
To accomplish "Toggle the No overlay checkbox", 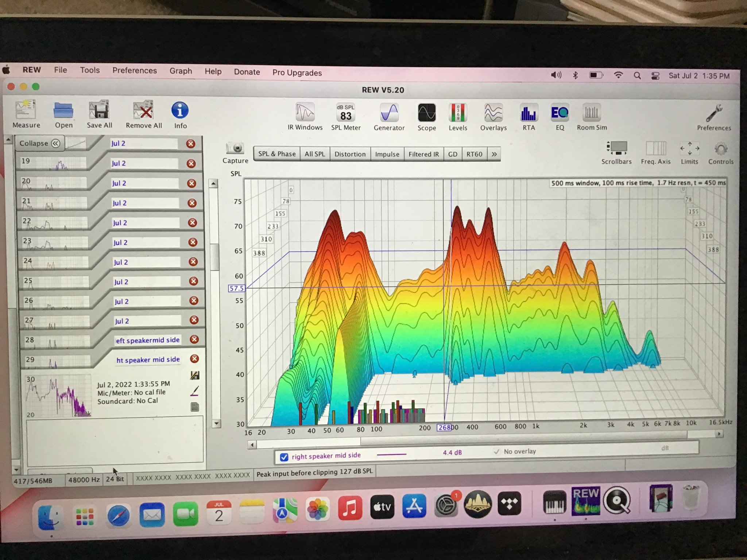I will tap(496, 451).
